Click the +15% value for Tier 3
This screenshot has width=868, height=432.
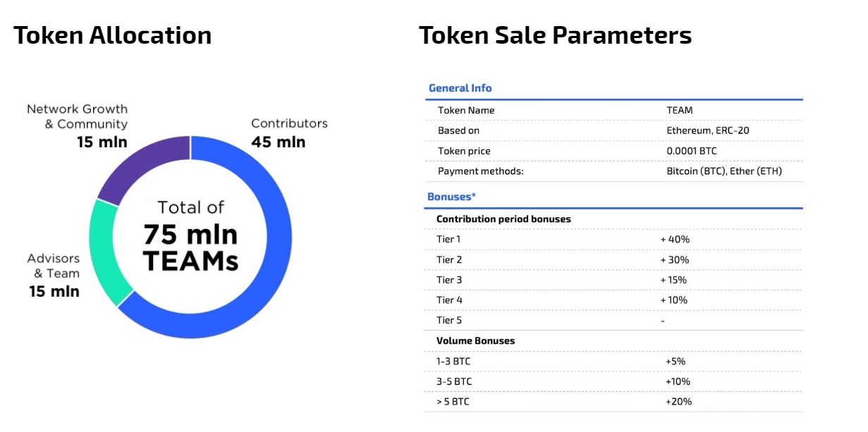(x=673, y=280)
